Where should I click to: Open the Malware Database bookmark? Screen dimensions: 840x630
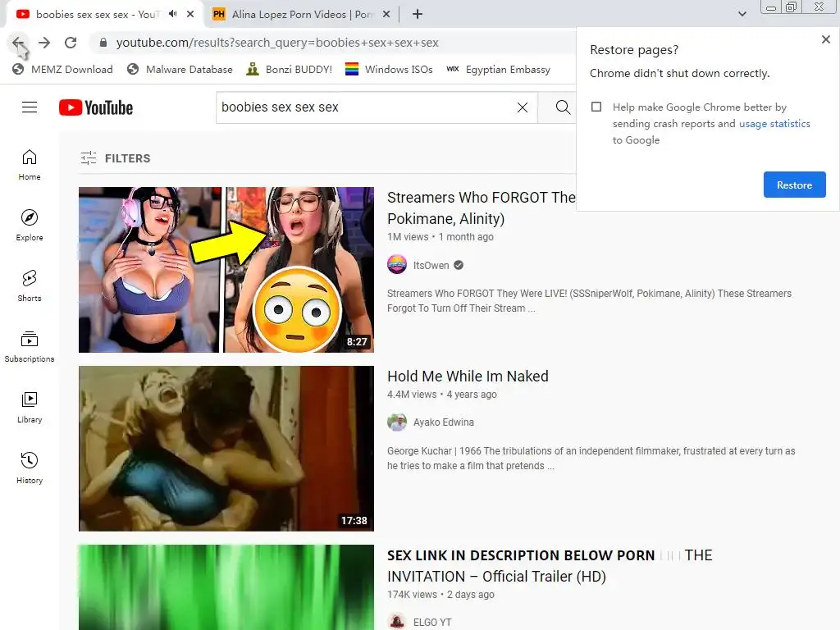[x=180, y=70]
